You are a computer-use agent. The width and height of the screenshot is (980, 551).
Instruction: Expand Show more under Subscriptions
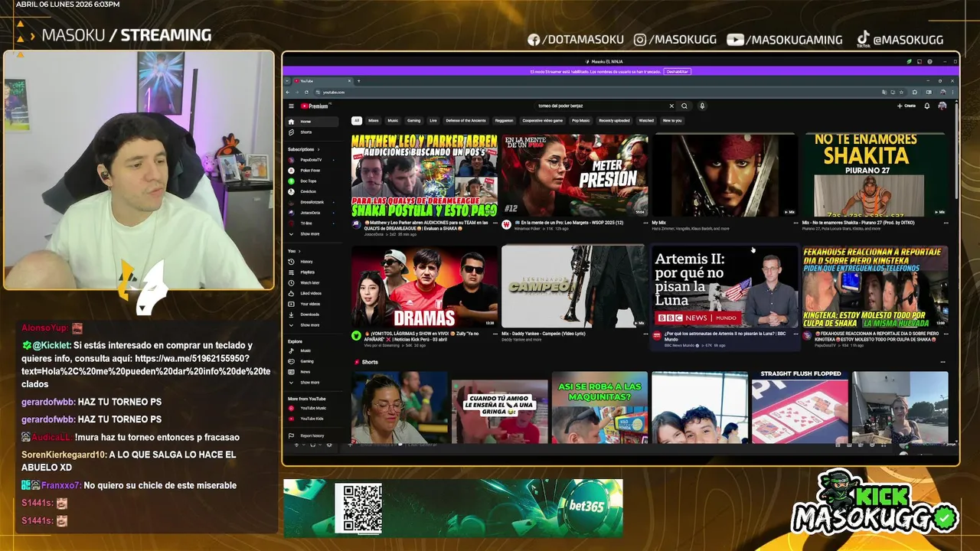coord(310,234)
